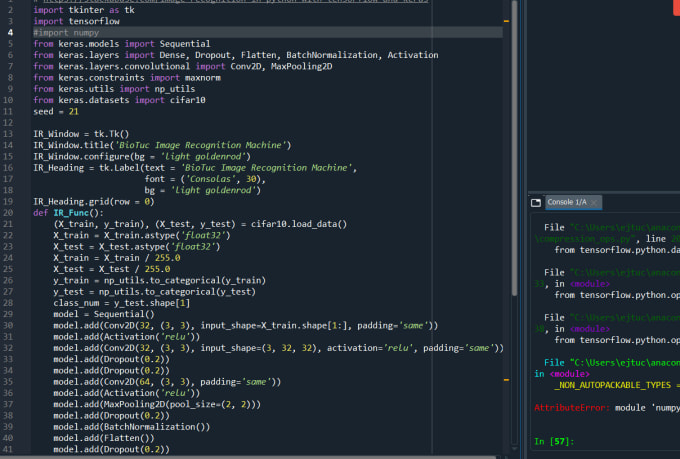Click 'maxnorm' on the constraints import line
The width and height of the screenshot is (680, 459).
203,78
